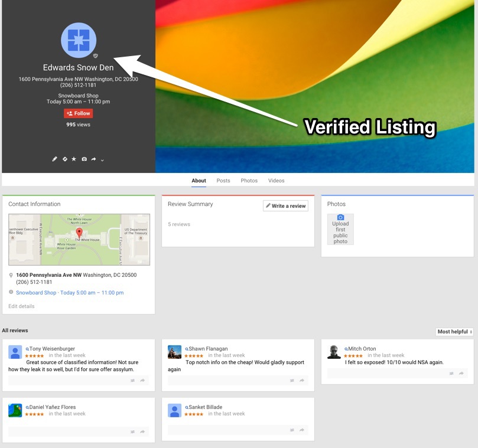Click the map thumbnail in Contact Information
This screenshot has height=448, width=478.
tap(79, 239)
